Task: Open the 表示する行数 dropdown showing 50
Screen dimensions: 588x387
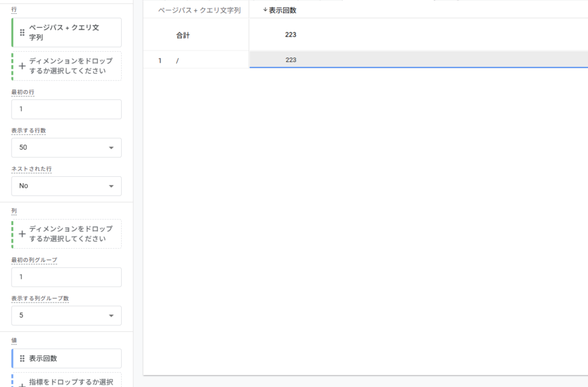Action: [66, 148]
